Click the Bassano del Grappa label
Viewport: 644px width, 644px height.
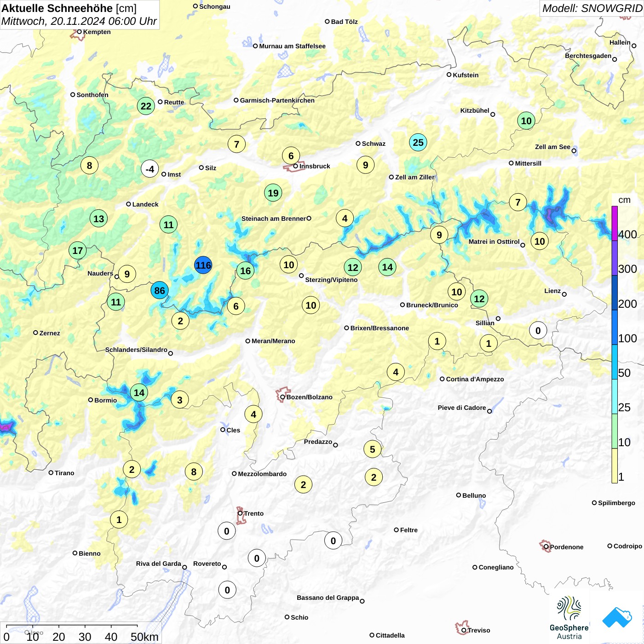pyautogui.click(x=328, y=598)
